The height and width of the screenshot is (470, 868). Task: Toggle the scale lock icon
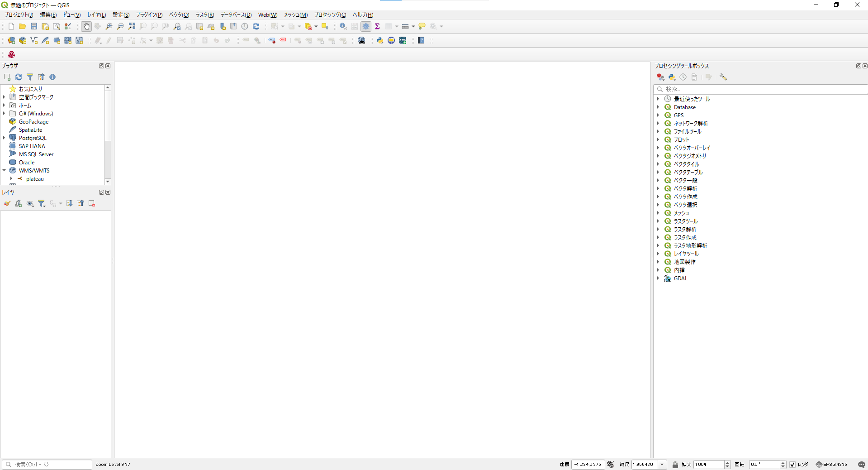(675, 465)
